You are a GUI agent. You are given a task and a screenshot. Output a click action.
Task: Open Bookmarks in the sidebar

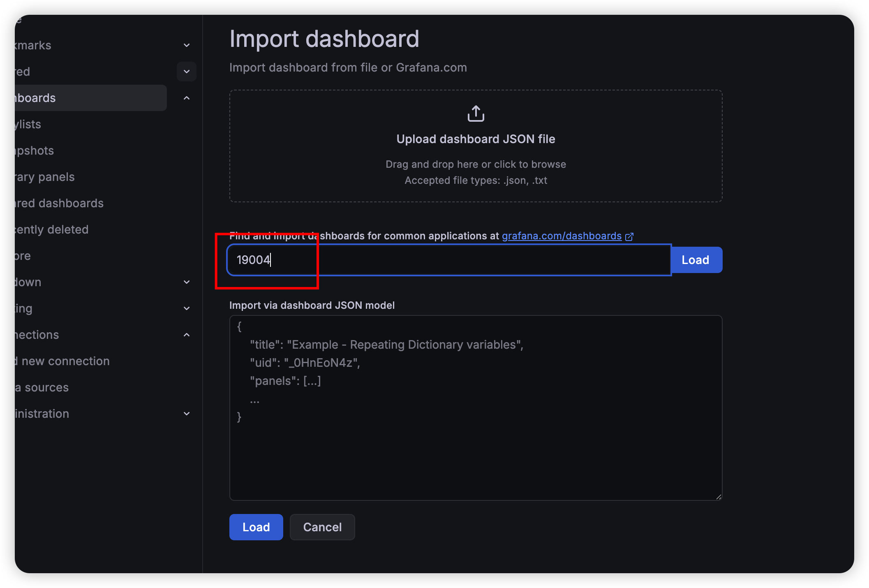(33, 45)
